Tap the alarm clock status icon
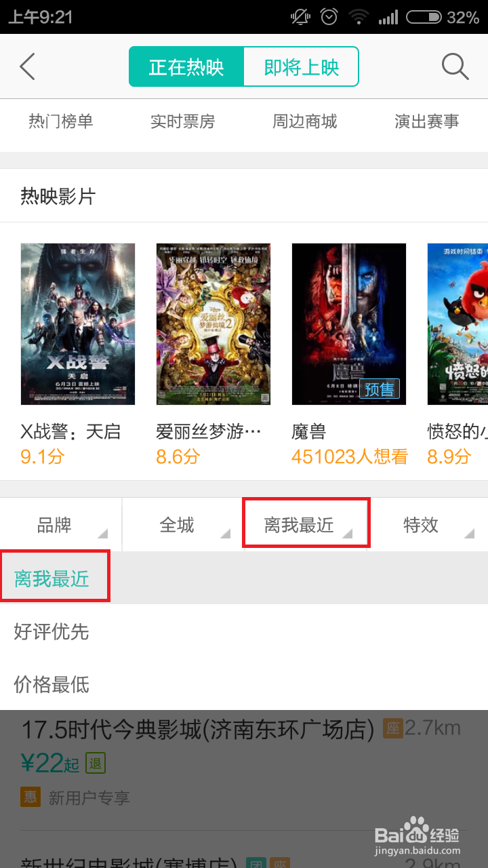 pyautogui.click(x=329, y=17)
